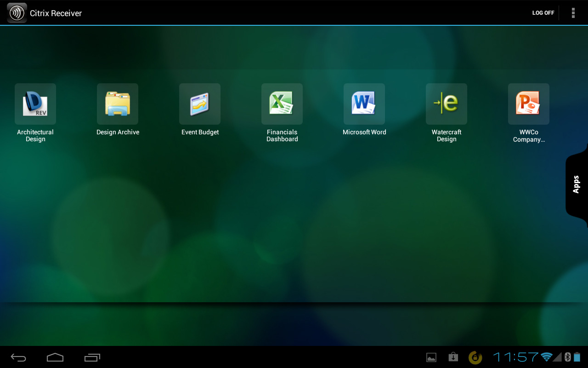Tap the orange lock notification icon

(x=475, y=357)
